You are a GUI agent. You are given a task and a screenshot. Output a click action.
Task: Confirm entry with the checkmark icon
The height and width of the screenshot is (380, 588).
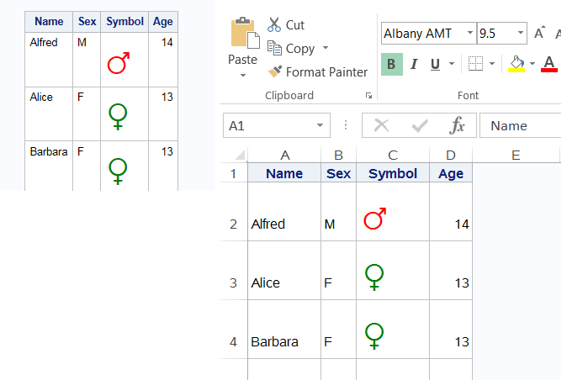tap(420, 126)
